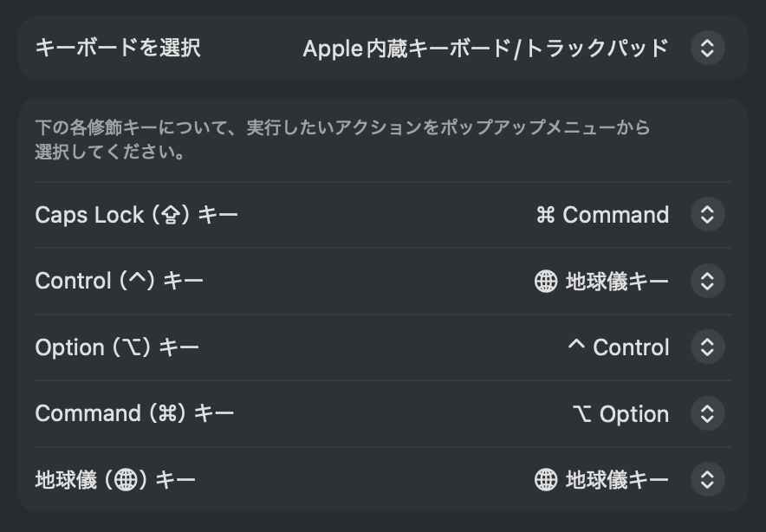Open the keyboard selection popup stepper
This screenshot has height=532, width=766.
(707, 48)
